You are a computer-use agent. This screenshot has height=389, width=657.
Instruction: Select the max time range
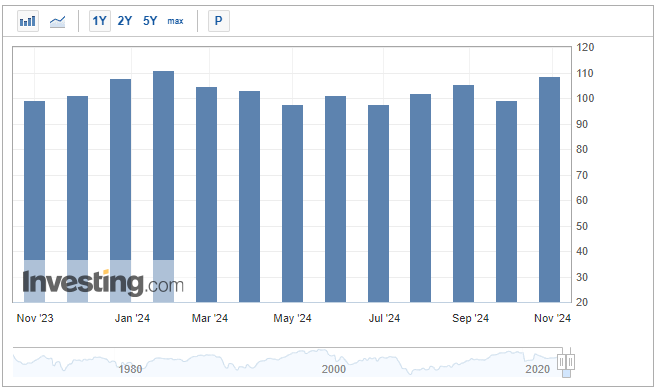(x=176, y=21)
